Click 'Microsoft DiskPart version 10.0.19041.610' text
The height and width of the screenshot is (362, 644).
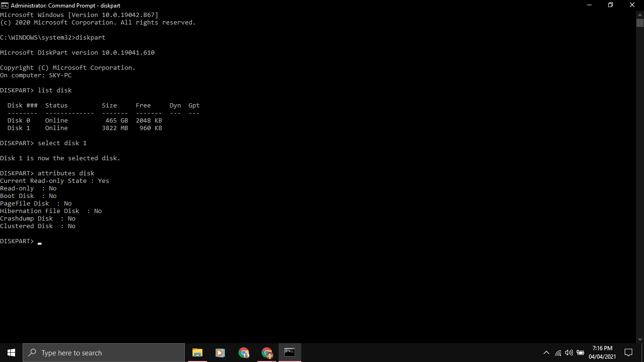pos(77,53)
